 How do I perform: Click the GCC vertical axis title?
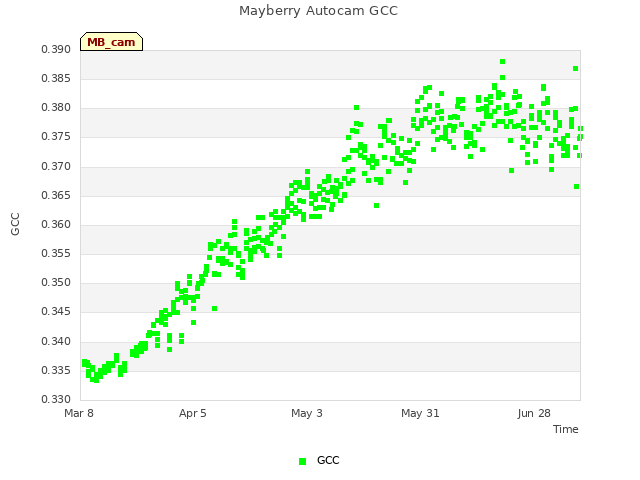click(x=15, y=224)
